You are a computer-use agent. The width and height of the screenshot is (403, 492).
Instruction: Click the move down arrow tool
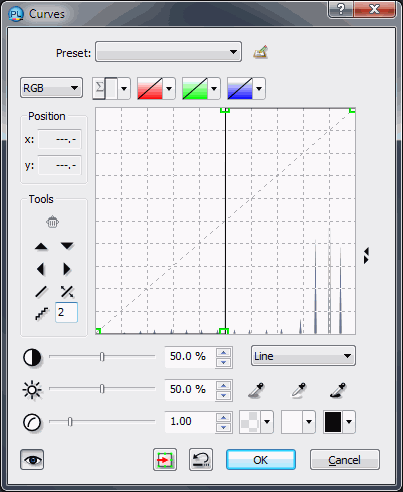coord(67,246)
